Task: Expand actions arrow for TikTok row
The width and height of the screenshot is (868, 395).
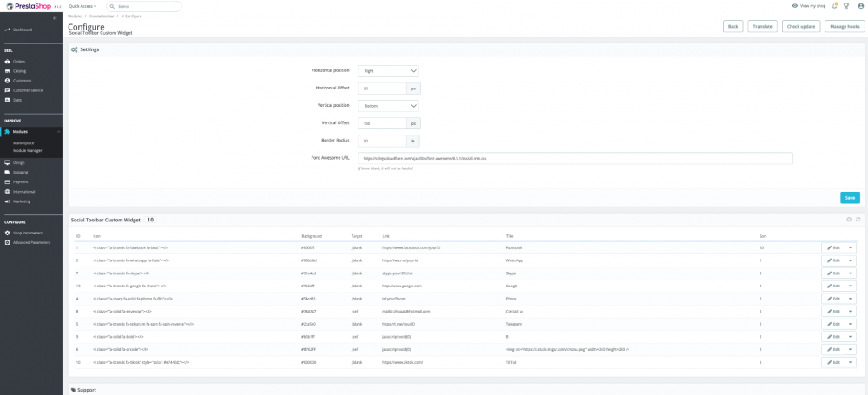Action: tap(850, 362)
